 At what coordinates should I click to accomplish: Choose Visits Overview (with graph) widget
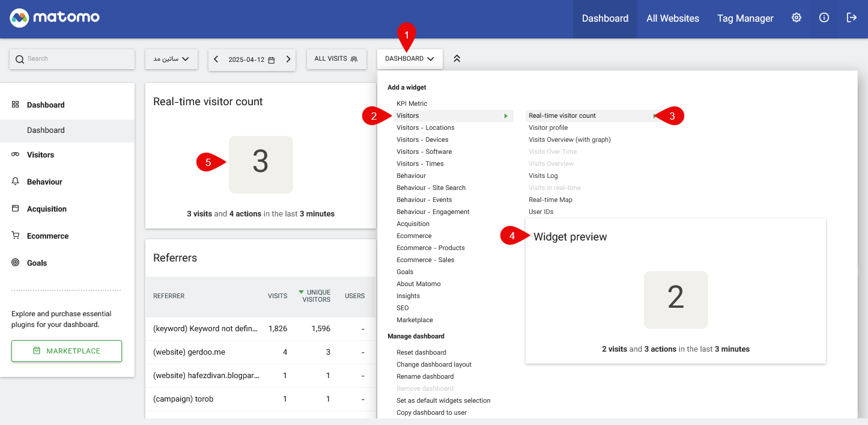[569, 139]
